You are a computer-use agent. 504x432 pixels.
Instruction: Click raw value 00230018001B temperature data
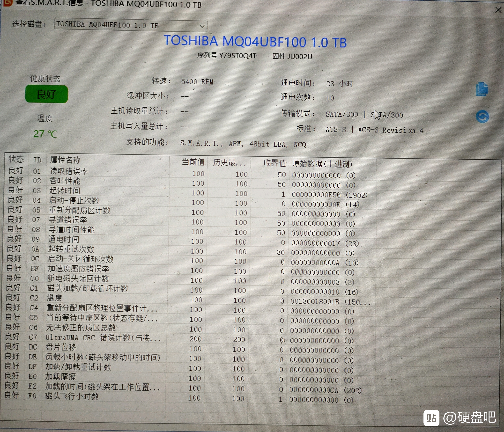[330, 302]
